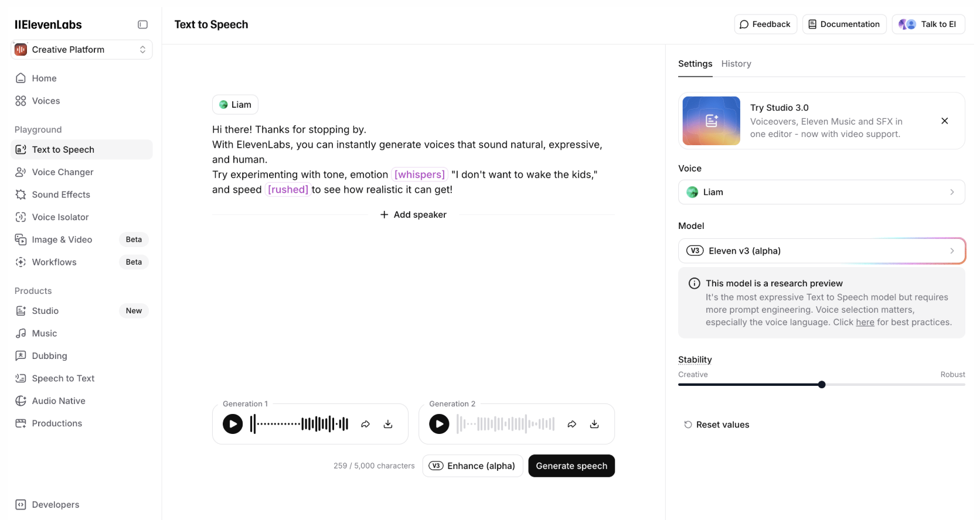Image resolution: width=980 pixels, height=520 pixels.
Task: Play Generation 2 audio
Action: tap(439, 424)
